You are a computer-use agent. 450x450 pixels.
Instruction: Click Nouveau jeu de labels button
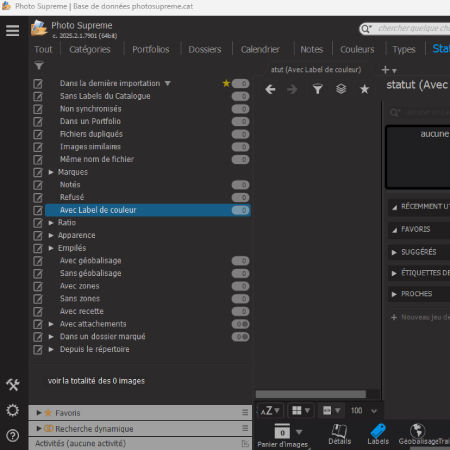coord(420,317)
